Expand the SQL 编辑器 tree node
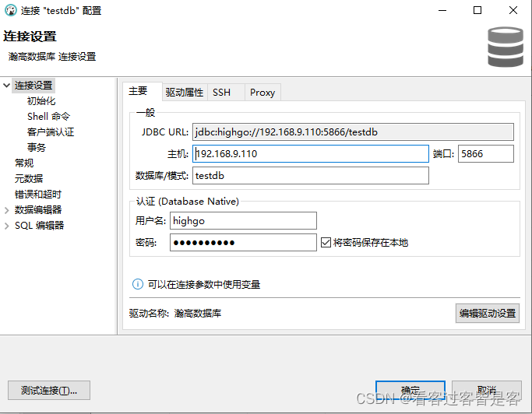 click(6, 226)
